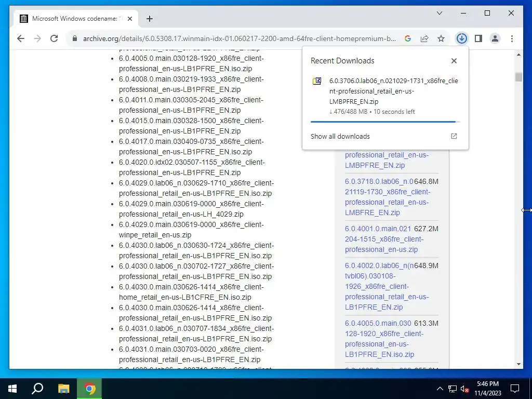The width and height of the screenshot is (532, 399).
Task: Close the Microsoft Windows codename tab
Action: coord(129,19)
